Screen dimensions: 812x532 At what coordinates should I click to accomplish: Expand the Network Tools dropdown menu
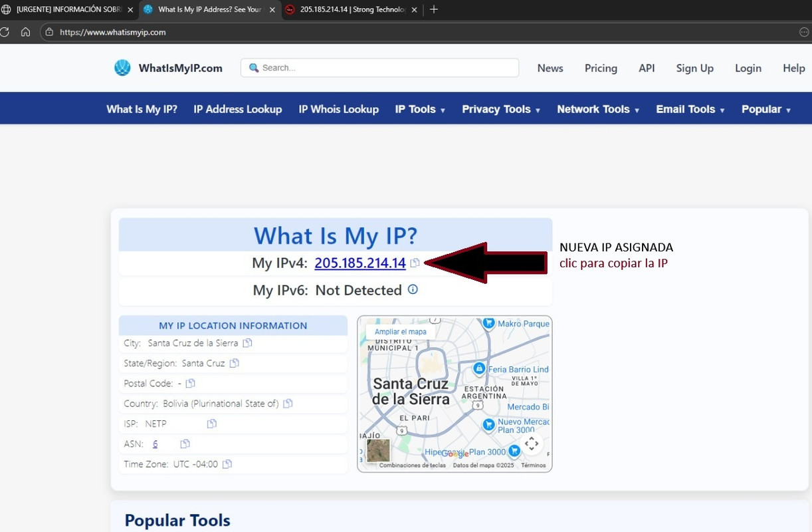(598, 109)
